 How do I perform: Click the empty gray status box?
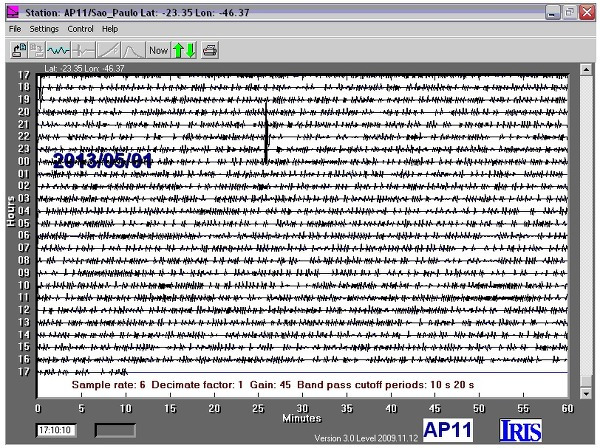[x=115, y=430]
